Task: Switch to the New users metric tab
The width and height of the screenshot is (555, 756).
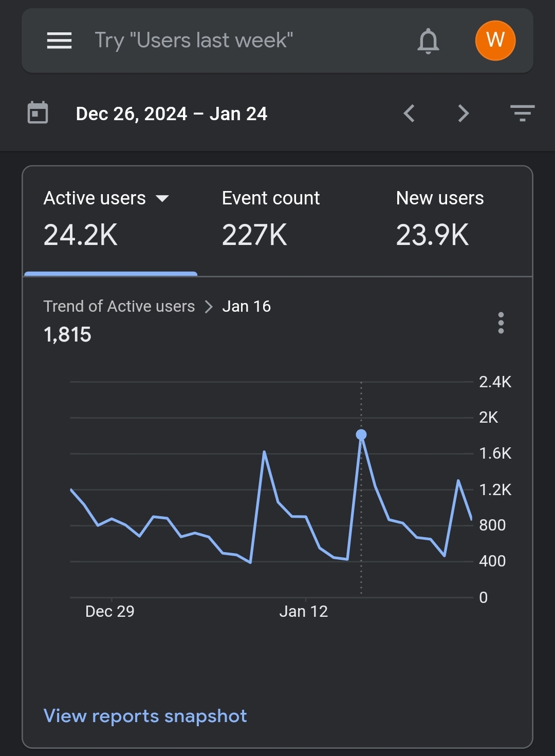Action: (x=439, y=218)
